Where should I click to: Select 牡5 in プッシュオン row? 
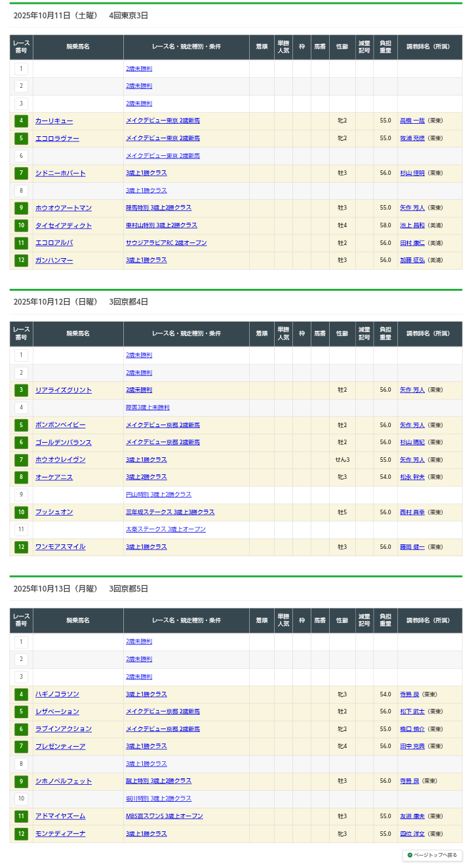342,512
